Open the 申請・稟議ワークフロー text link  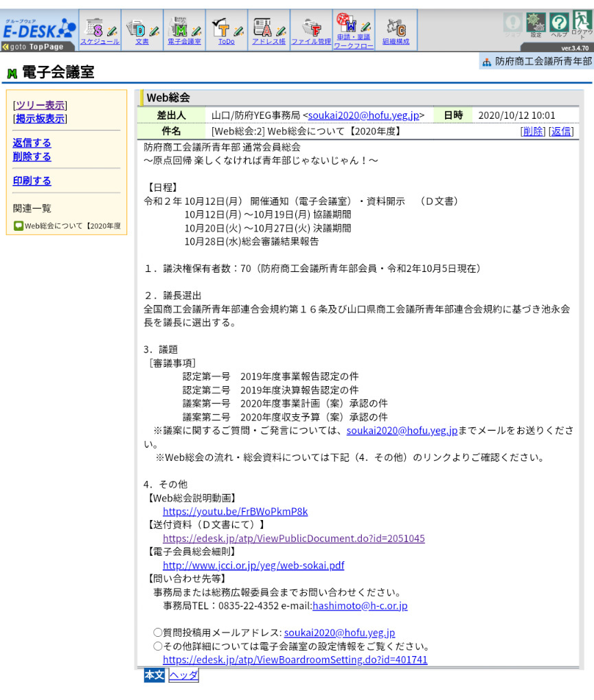(354, 41)
